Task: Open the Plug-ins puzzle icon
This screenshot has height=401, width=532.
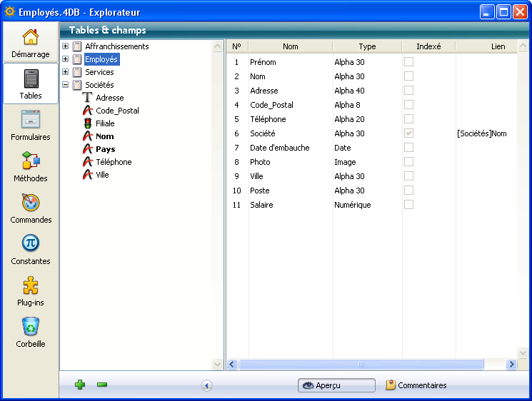Action: tap(30, 291)
